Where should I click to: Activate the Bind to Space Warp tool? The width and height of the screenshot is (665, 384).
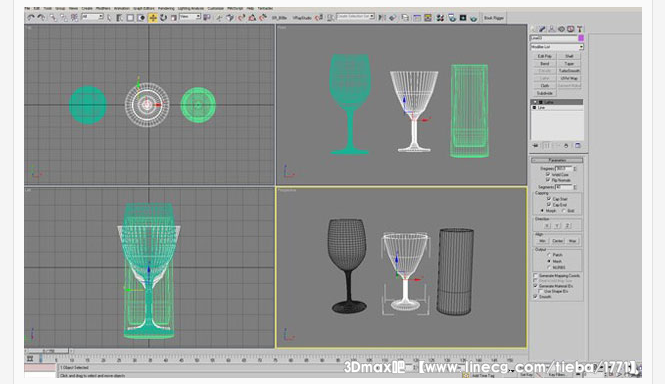tap(74, 18)
